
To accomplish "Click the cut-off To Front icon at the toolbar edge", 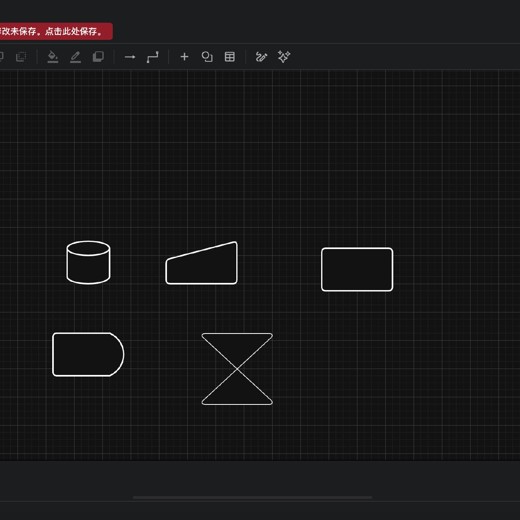I will pos(2,57).
